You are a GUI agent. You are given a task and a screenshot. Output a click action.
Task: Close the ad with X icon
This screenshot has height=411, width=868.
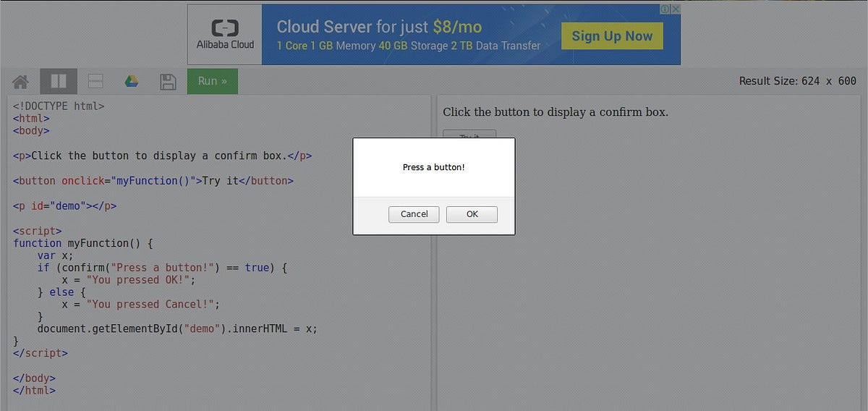click(x=676, y=9)
